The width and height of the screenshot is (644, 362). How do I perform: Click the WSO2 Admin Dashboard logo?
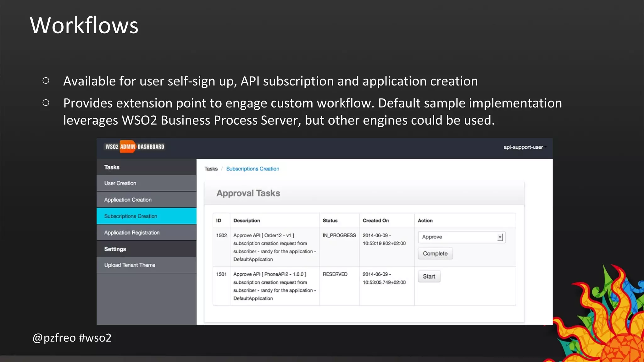click(x=135, y=147)
